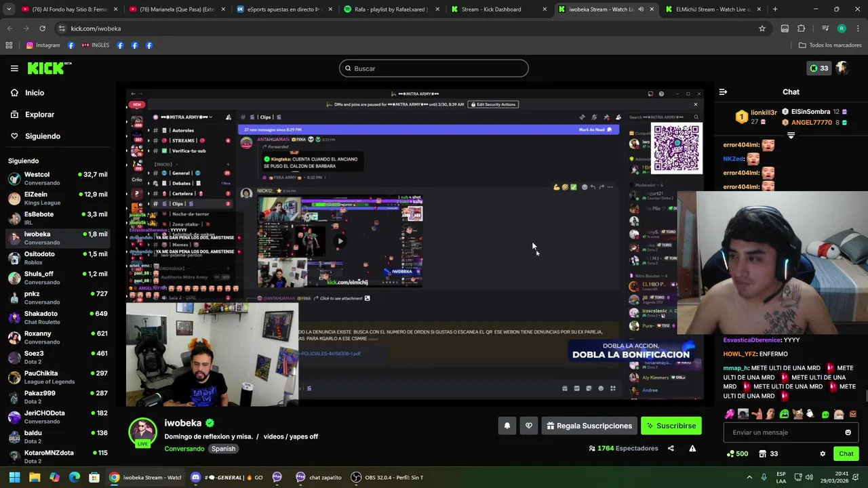Click the Conversando category link
The image size is (868, 488).
(x=184, y=449)
